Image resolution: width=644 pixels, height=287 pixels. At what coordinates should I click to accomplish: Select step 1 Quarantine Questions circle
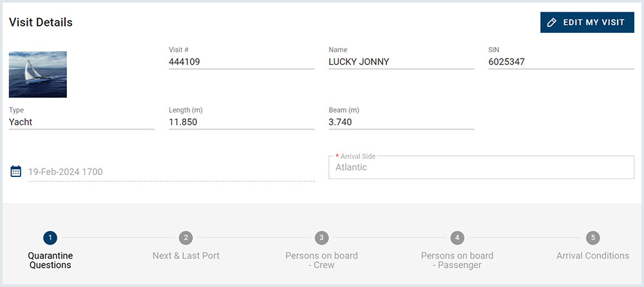point(50,237)
